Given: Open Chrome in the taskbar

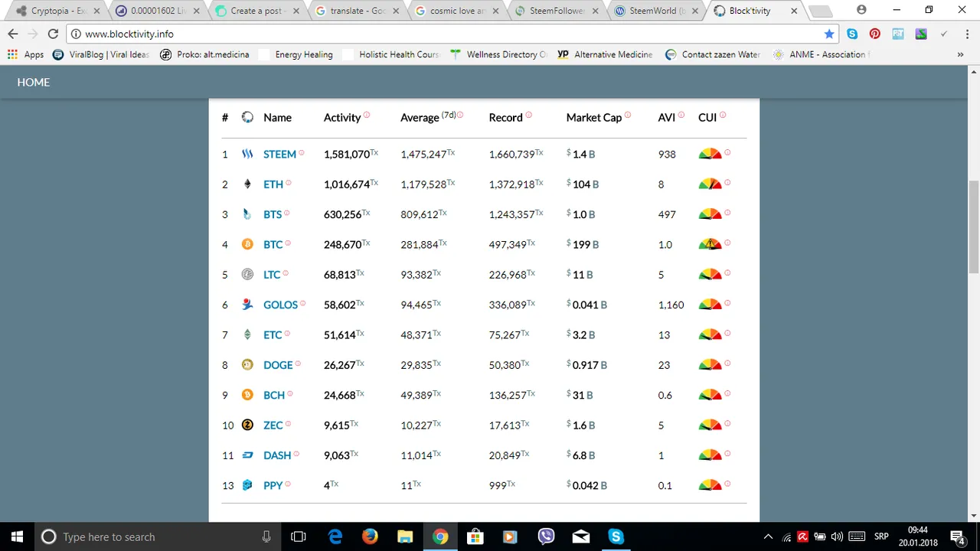Looking at the screenshot, I should pos(439,536).
